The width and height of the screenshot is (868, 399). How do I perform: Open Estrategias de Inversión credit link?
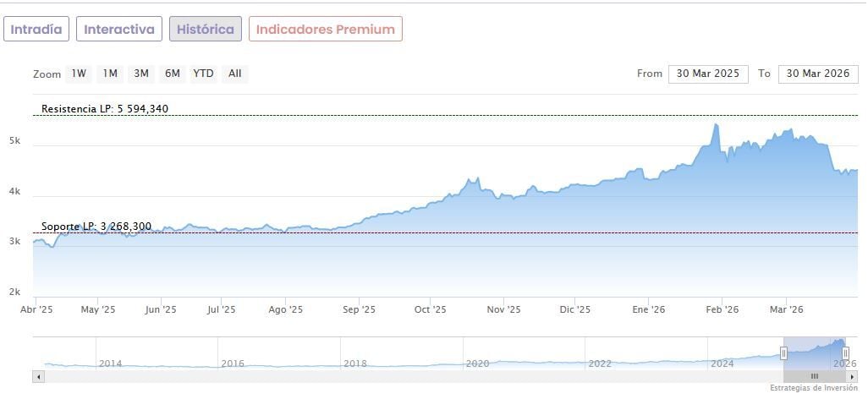(813, 388)
